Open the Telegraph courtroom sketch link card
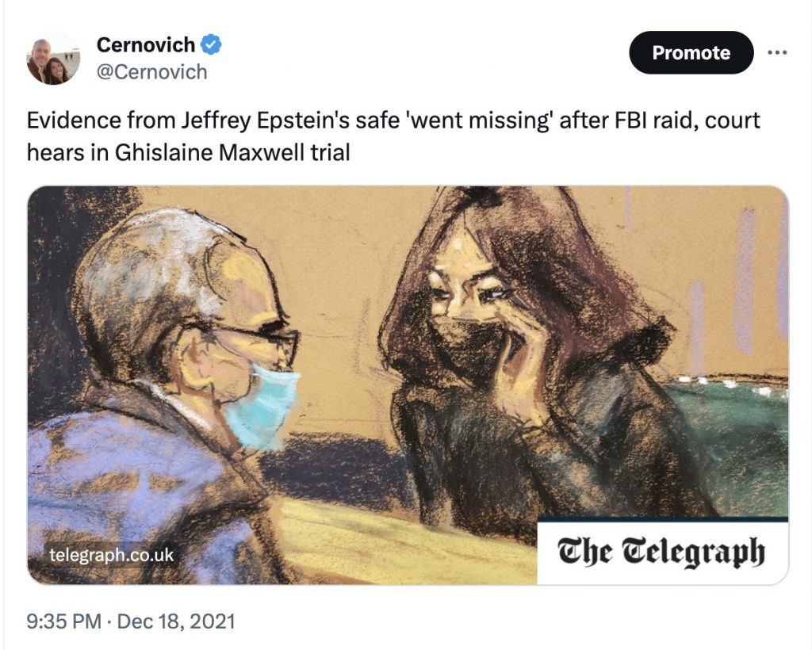Screen dimensions: 812x650 pos(408,385)
